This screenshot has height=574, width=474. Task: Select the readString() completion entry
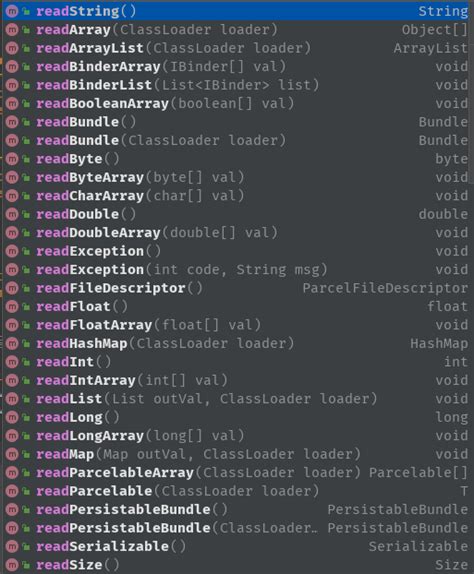tap(236, 11)
